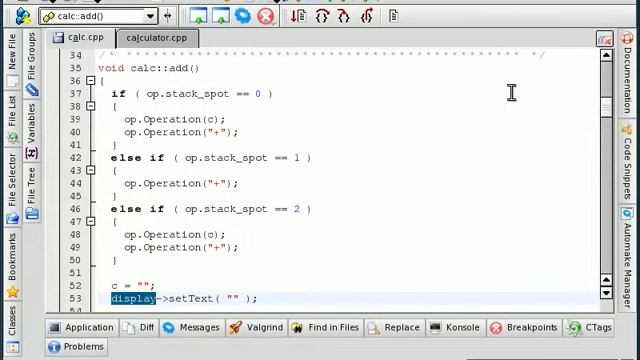Open the Konsole tab
Screen dimensions: 640x360
(x=455, y=328)
